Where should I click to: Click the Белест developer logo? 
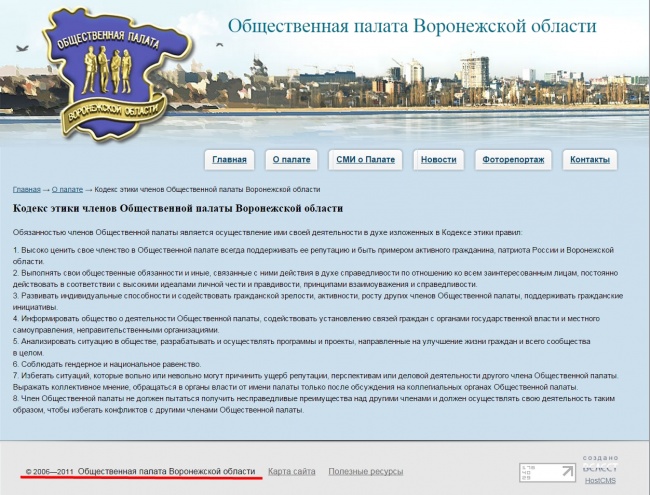tap(600, 468)
